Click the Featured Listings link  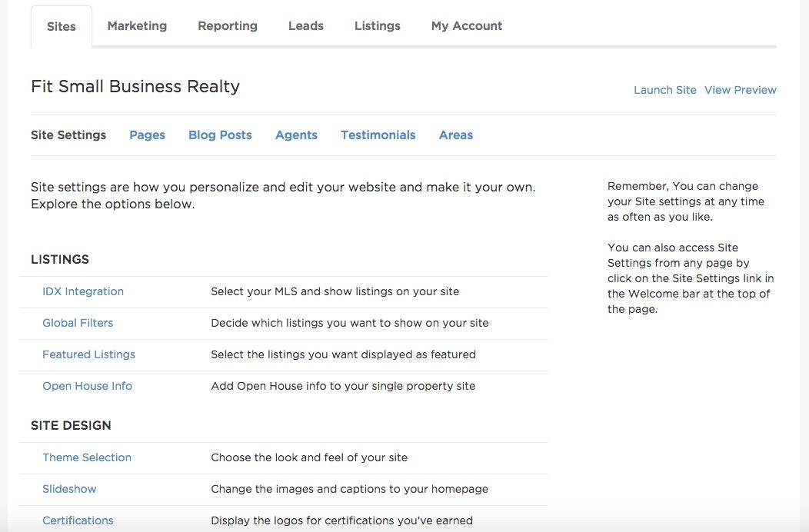(88, 354)
